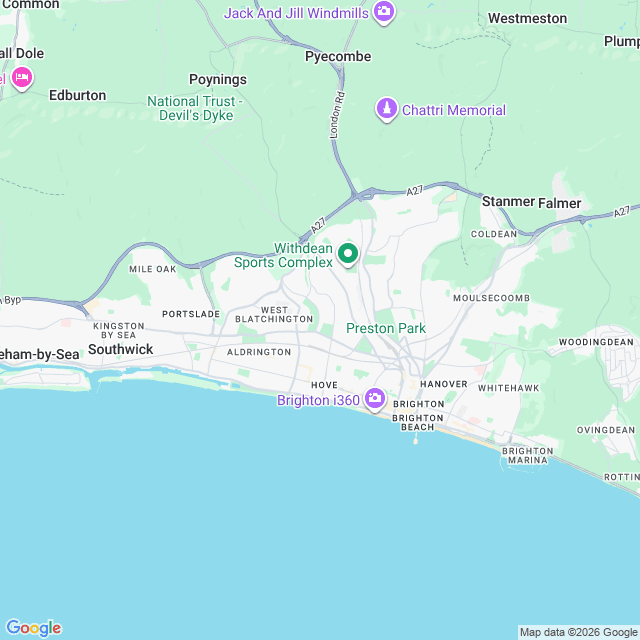This screenshot has height=640, width=640.
Task: Click the Mile Oak label
Action: tap(153, 269)
